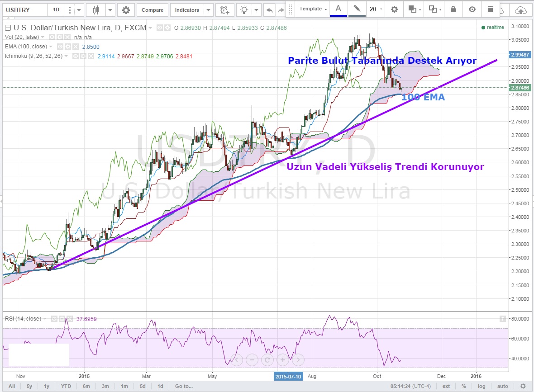Click the Compare button

point(153,10)
